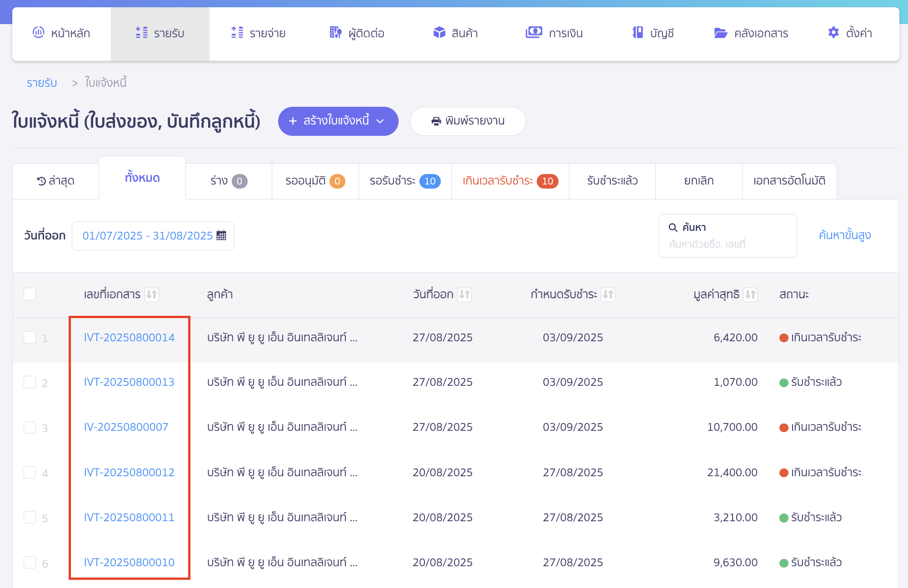
Task: Click the expenses icon (รายจ่าย)
Action: point(237,32)
